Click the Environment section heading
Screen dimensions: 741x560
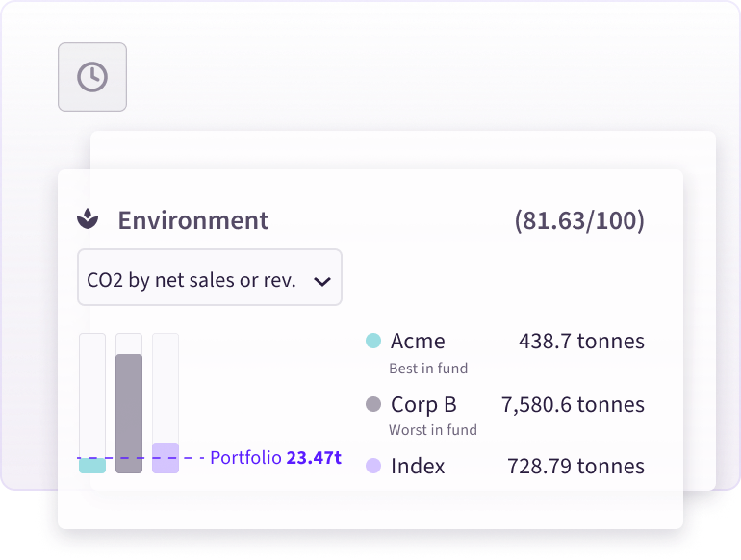coord(193,220)
